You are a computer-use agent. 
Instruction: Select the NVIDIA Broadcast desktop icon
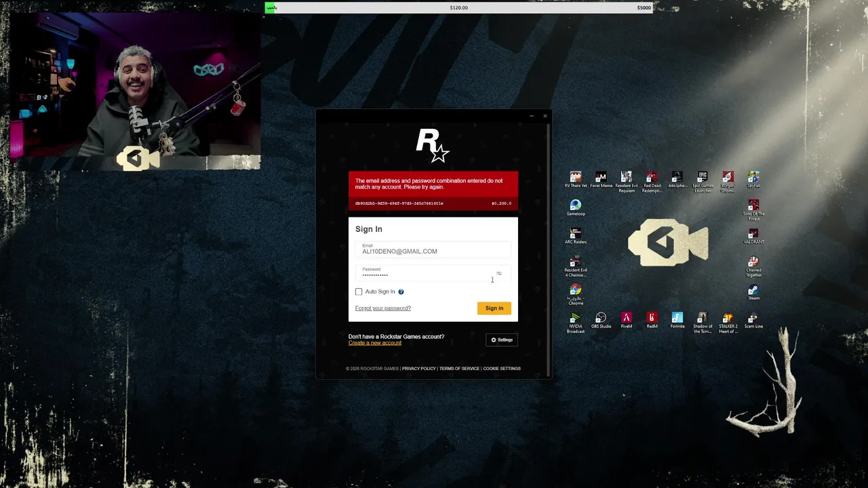(576, 323)
